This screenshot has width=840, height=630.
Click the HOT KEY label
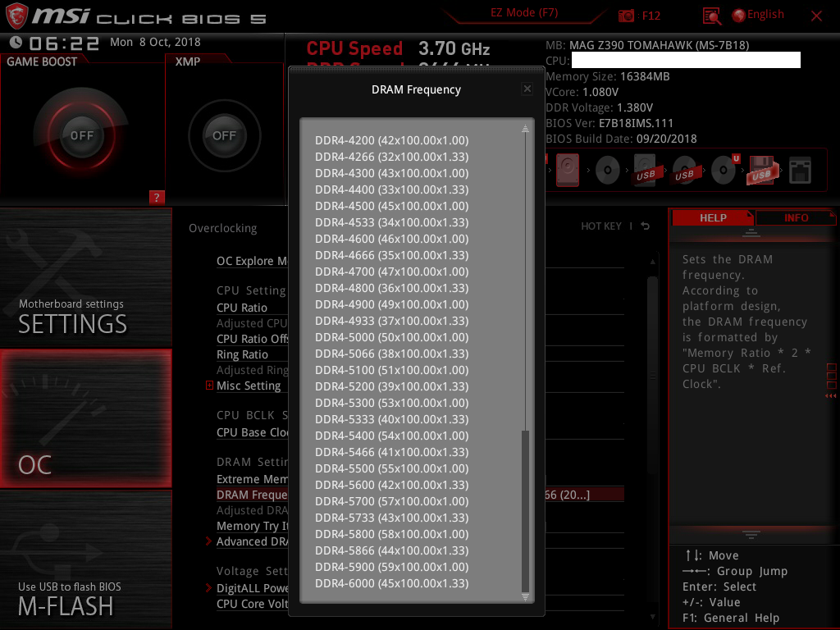(601, 226)
